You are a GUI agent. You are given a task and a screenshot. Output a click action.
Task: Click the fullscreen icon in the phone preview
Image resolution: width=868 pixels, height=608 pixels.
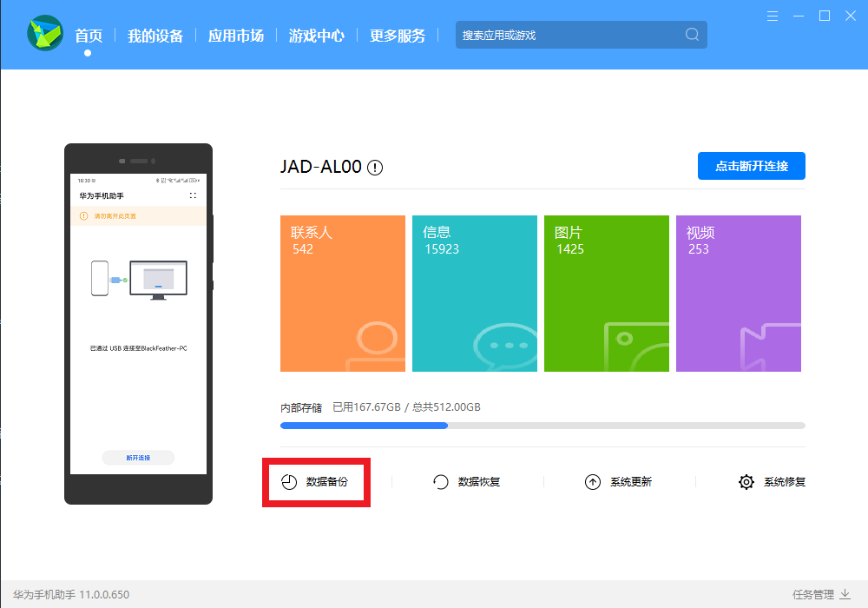point(193,196)
